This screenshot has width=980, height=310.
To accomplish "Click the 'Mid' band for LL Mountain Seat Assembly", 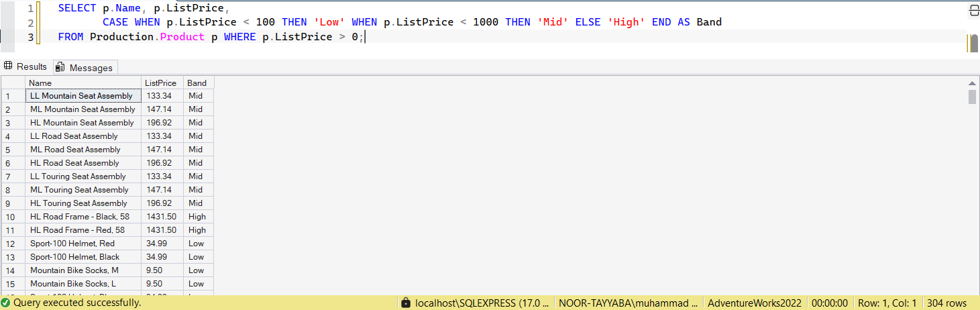I will (199, 96).
